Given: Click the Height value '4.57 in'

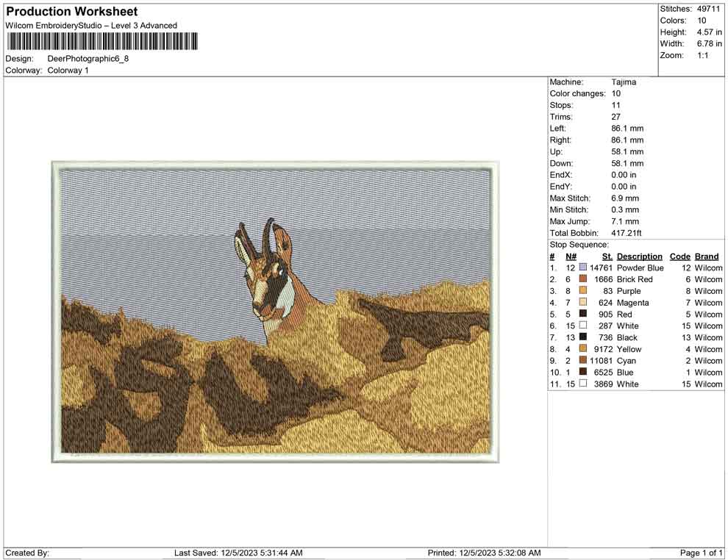Looking at the screenshot, I should pyautogui.click(x=709, y=32).
